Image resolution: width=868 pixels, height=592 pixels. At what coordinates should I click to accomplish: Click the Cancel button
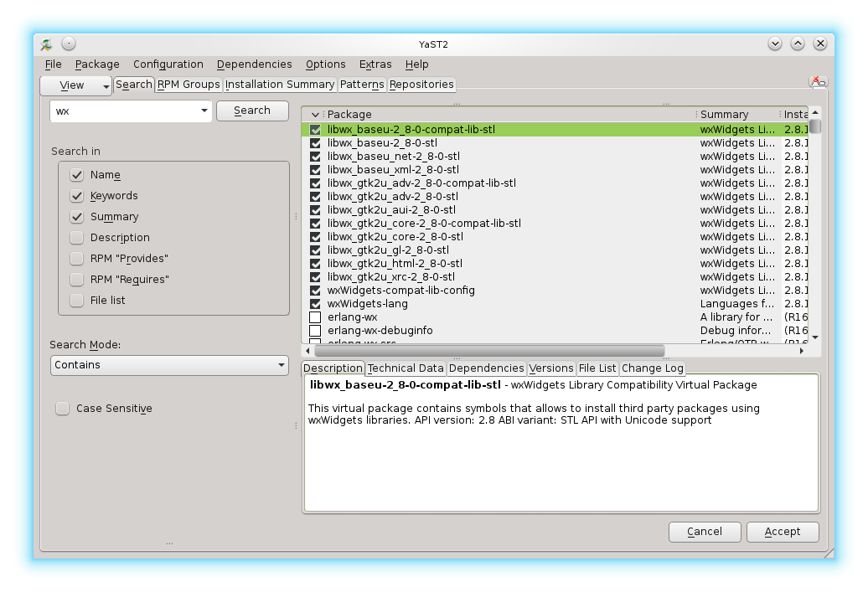point(705,532)
